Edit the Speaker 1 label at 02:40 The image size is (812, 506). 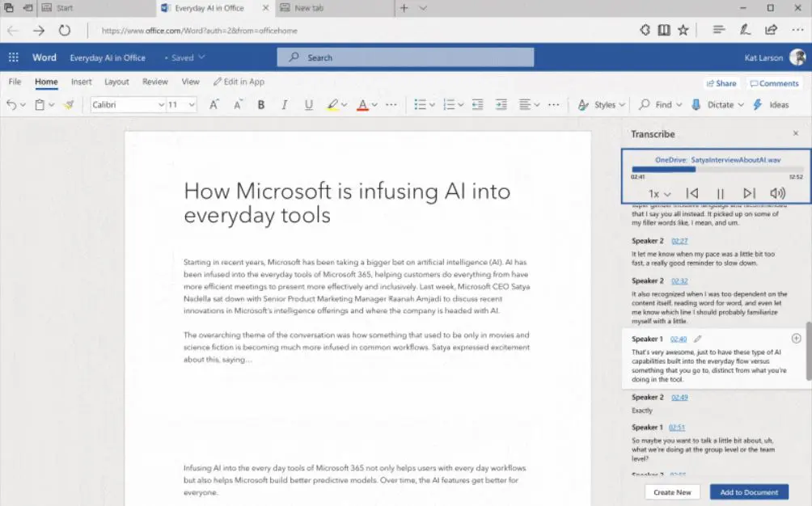coord(696,339)
